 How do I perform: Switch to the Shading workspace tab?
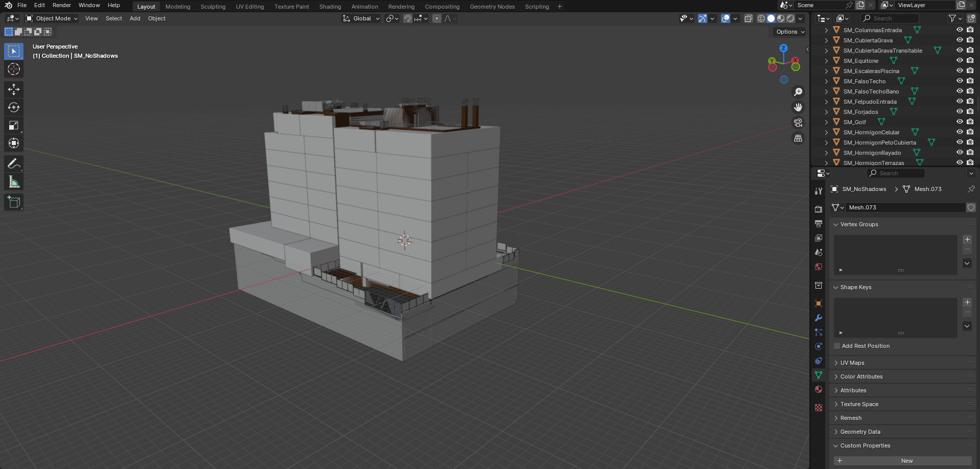coord(330,7)
